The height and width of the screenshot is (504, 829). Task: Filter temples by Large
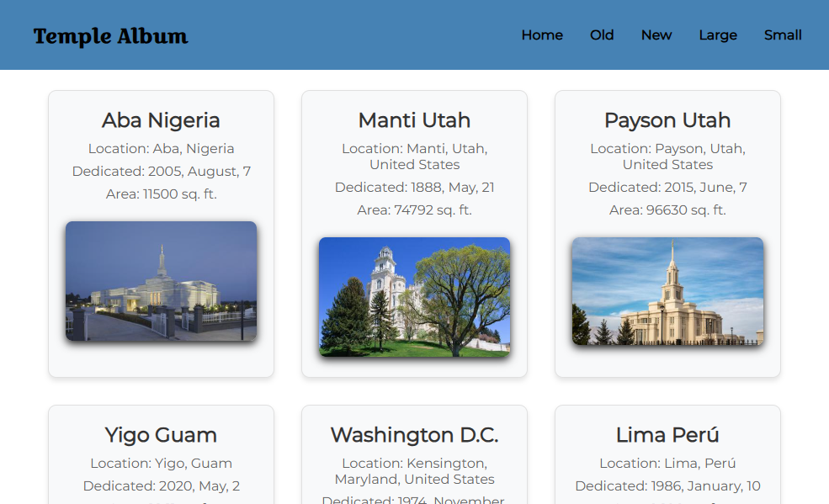point(717,35)
